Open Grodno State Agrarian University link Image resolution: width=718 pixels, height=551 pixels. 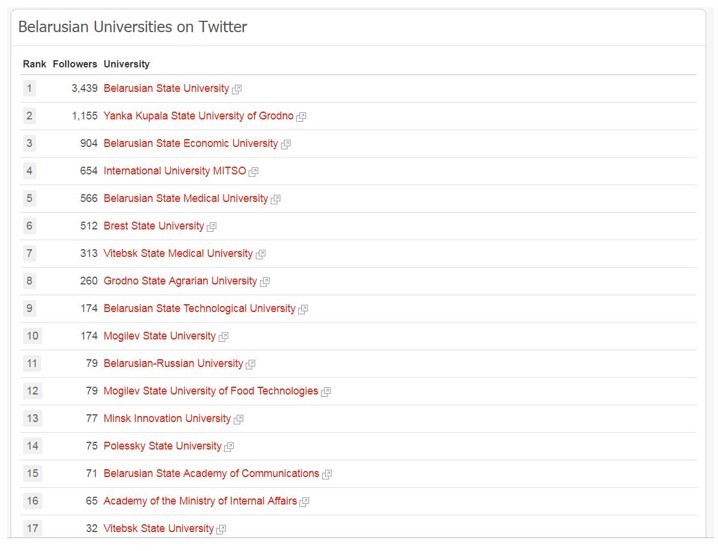(180, 281)
